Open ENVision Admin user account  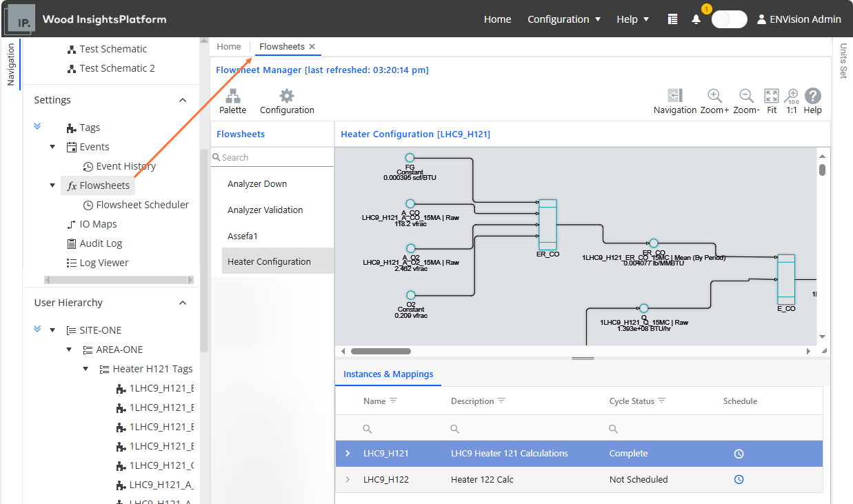coord(799,19)
